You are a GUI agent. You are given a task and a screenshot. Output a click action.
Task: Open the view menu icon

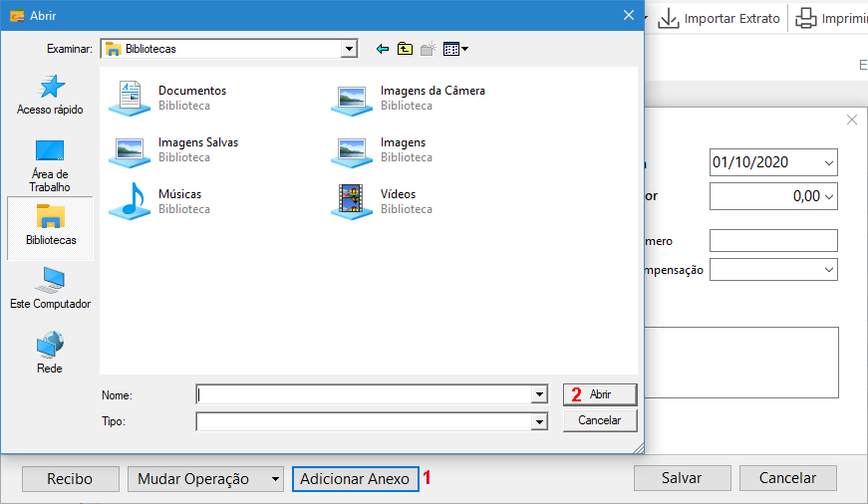455,49
